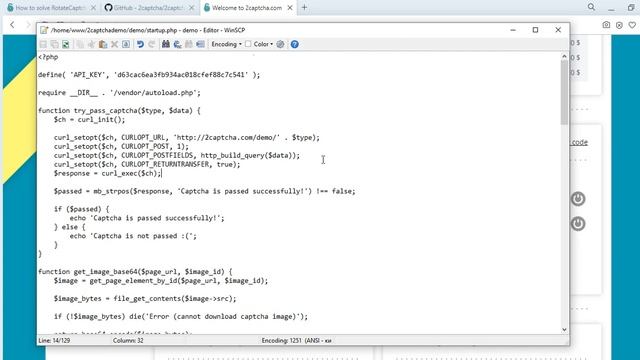Viewport: 640px width, 360px height.
Task: Click the Save All icon with stacked disks
Action: pyautogui.click(x=54, y=44)
